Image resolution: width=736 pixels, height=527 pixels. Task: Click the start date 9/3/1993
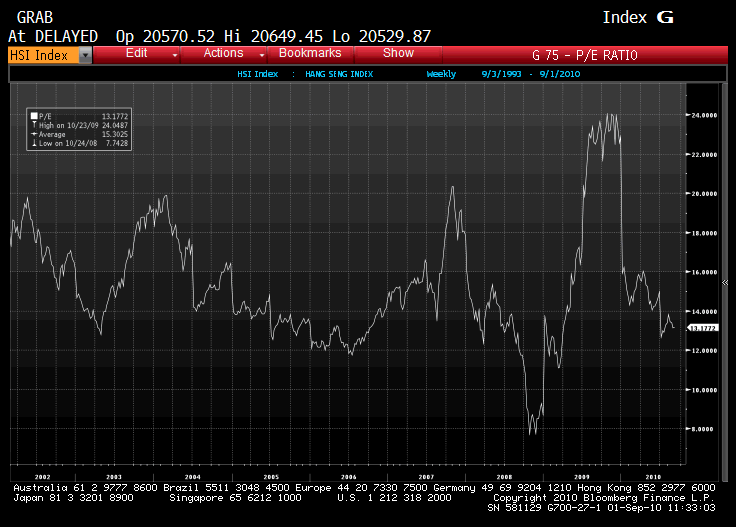pos(501,74)
